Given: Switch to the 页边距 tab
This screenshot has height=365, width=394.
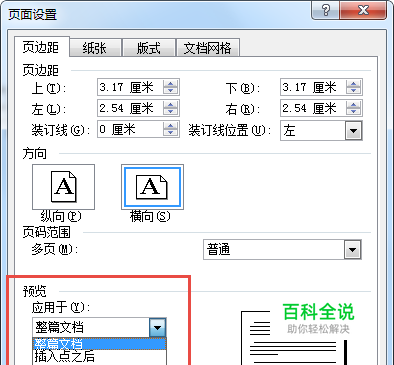Looking at the screenshot, I should pyautogui.click(x=42, y=47).
